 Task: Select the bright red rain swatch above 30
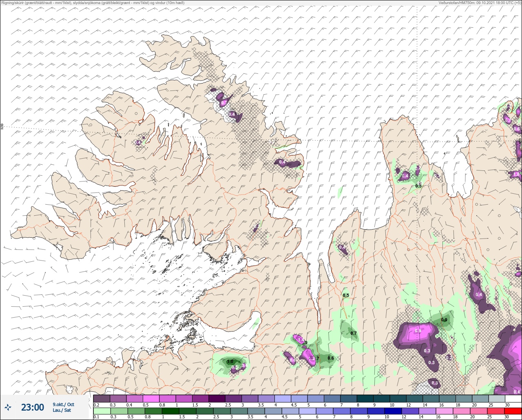(x=513, y=411)
